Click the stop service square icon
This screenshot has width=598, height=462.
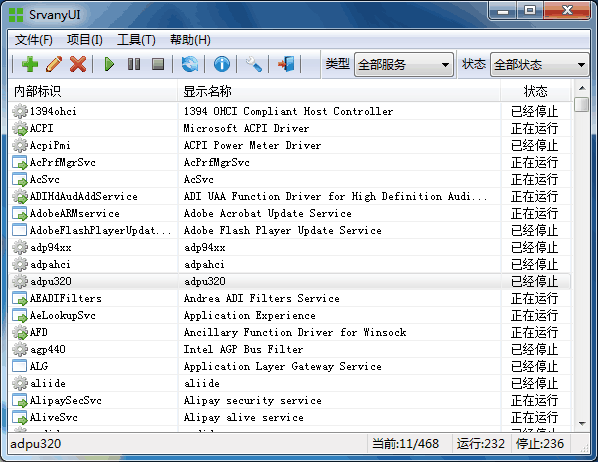click(158, 64)
